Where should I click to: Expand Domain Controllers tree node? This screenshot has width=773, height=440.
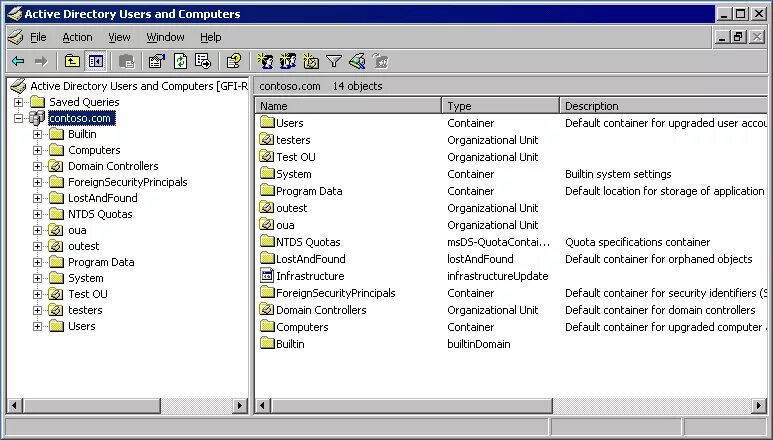click(x=37, y=167)
